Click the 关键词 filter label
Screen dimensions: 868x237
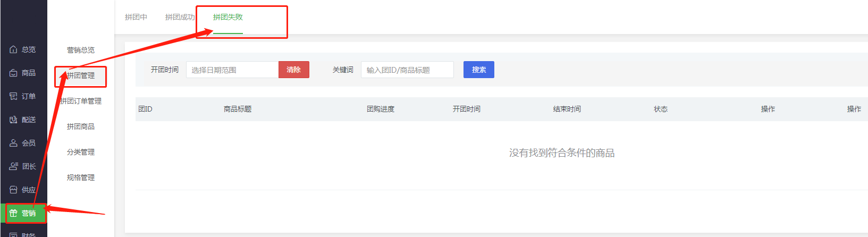(x=343, y=70)
